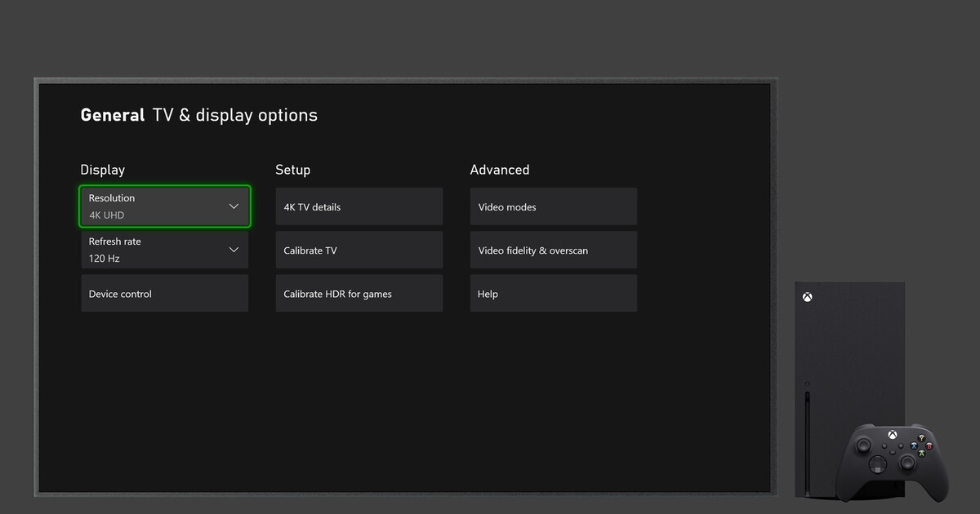Image resolution: width=980 pixels, height=514 pixels.
Task: Expand the Refresh rate dropdown showing 120 Hz
Action: [165, 250]
